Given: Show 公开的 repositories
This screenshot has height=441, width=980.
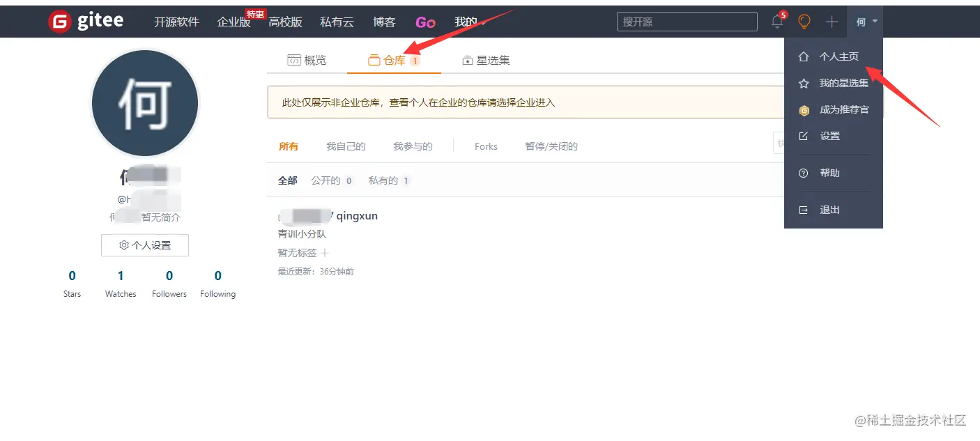Looking at the screenshot, I should [x=332, y=180].
